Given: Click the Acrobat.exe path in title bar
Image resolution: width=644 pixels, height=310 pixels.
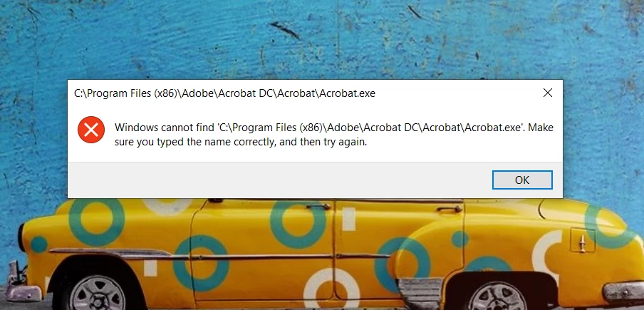Looking at the screenshot, I should pyautogui.click(x=224, y=93).
